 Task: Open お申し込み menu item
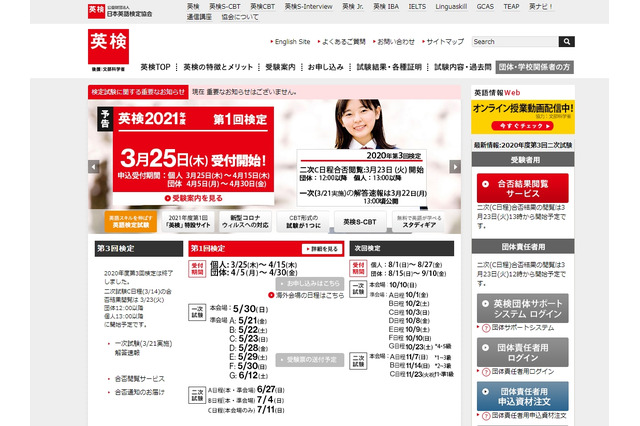point(325,67)
